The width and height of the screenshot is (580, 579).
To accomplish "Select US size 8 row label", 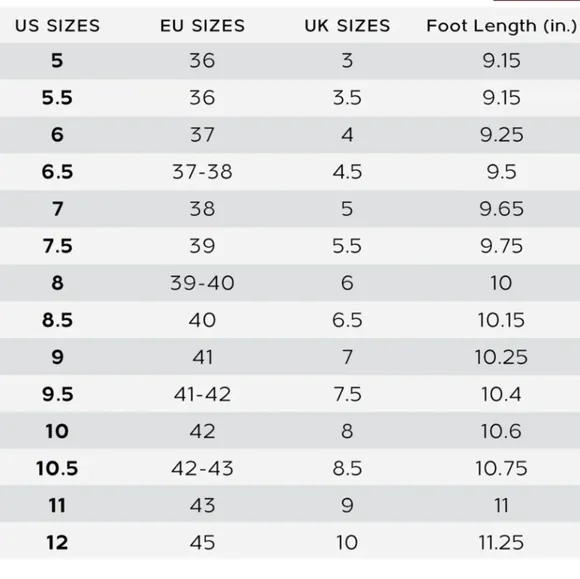I will click(x=57, y=283).
